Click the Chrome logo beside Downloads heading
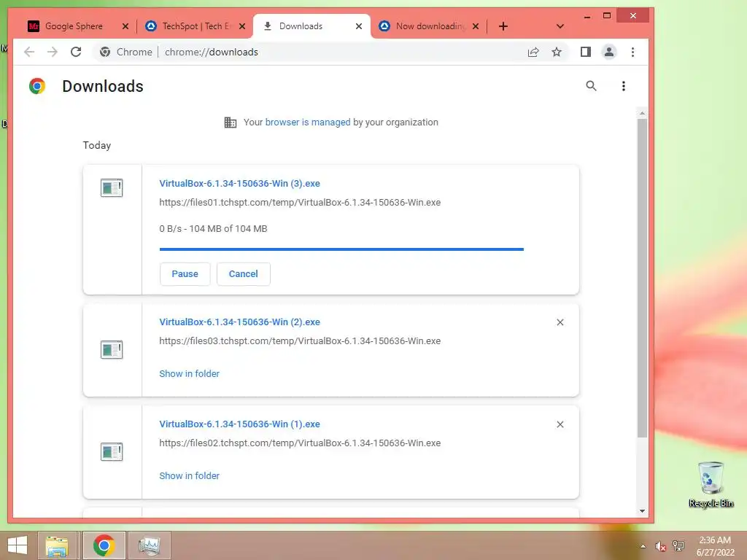 point(37,86)
